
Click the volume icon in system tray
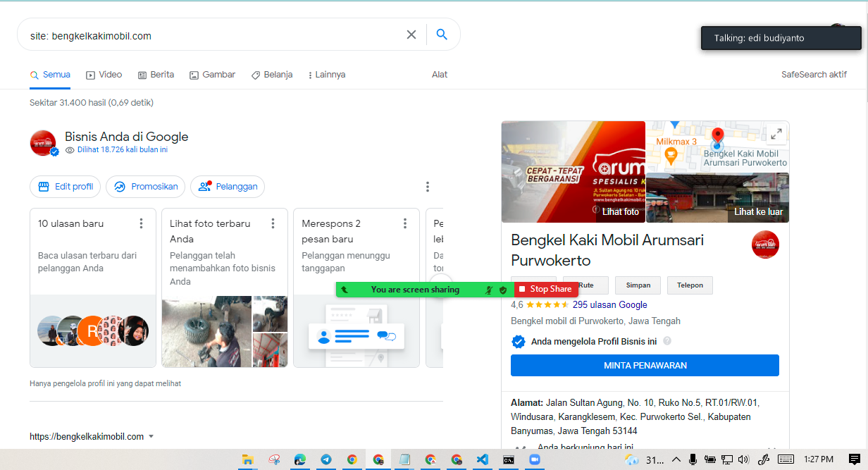click(743, 459)
